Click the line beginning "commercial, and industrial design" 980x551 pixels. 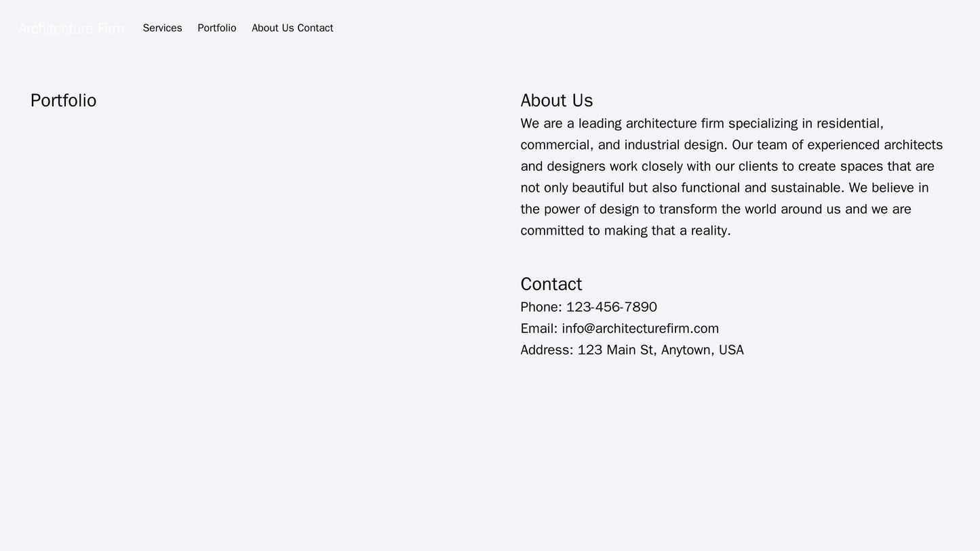coord(731,144)
